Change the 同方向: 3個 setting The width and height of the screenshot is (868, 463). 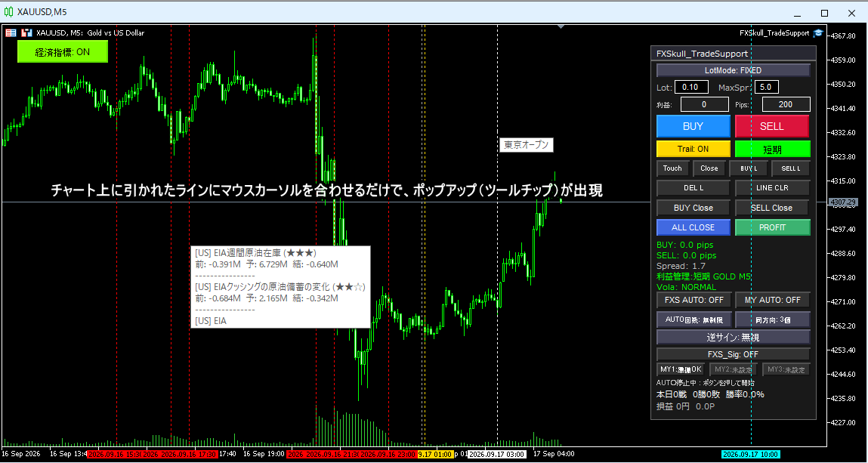point(772,319)
